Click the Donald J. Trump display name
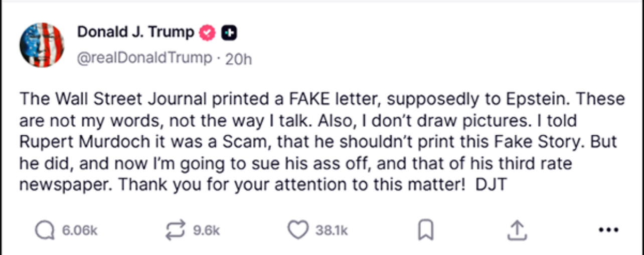 point(135,33)
